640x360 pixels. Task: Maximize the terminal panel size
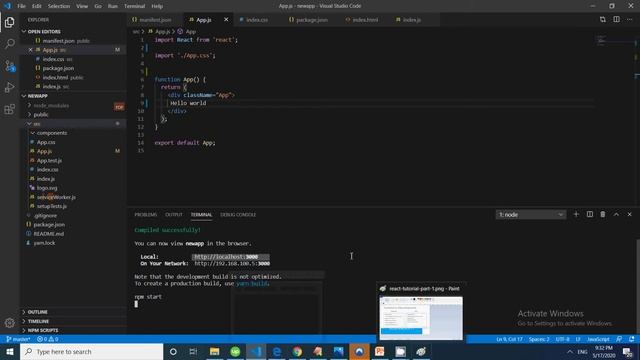point(616,214)
